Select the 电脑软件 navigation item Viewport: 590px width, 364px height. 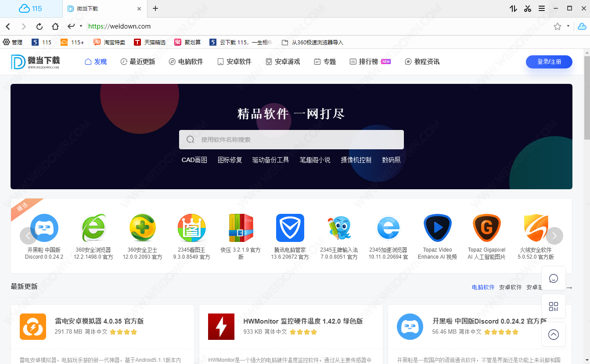coord(186,61)
